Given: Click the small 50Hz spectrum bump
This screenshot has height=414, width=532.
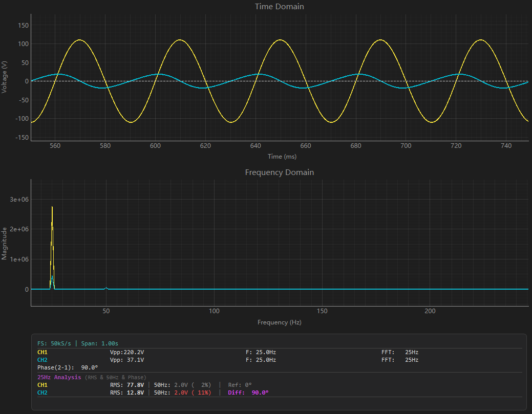Looking at the screenshot, I should click(106, 288).
